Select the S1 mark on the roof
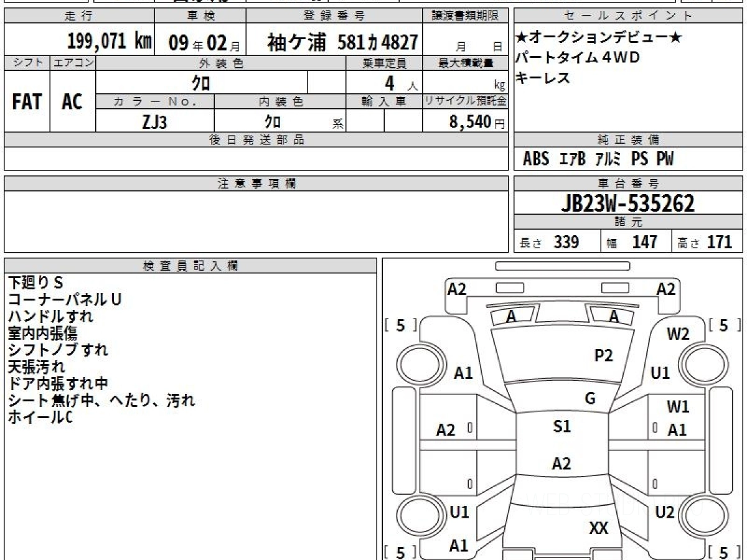This screenshot has width=747, height=560. click(562, 426)
